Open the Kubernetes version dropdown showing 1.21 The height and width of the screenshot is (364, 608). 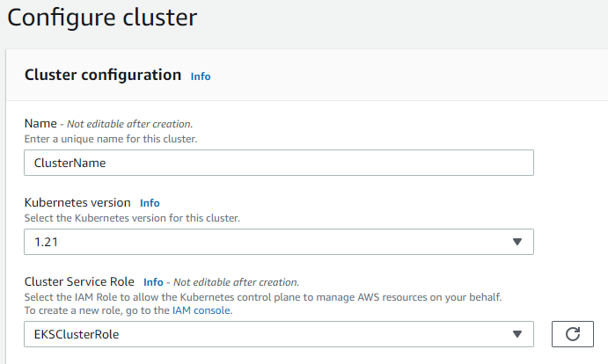[x=264, y=242]
